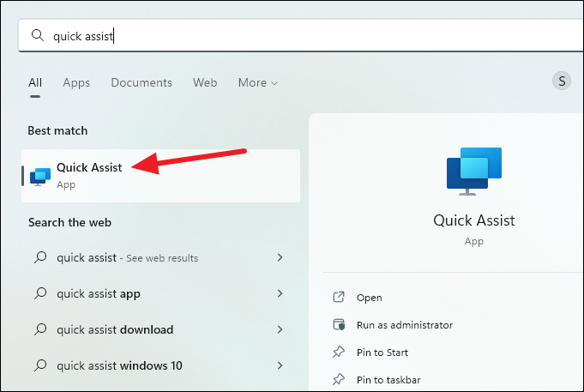The width and height of the screenshot is (584, 392).
Task: Open the user account avatar labeled S
Action: tap(562, 81)
